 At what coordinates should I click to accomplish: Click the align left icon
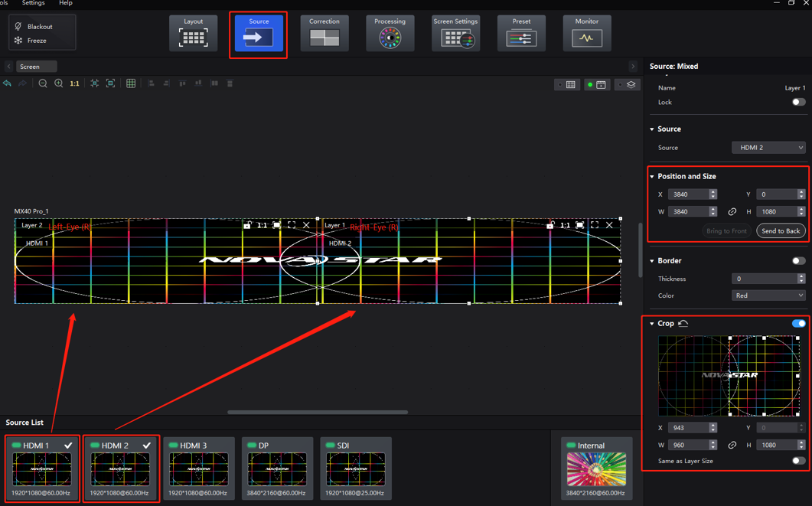(x=152, y=83)
